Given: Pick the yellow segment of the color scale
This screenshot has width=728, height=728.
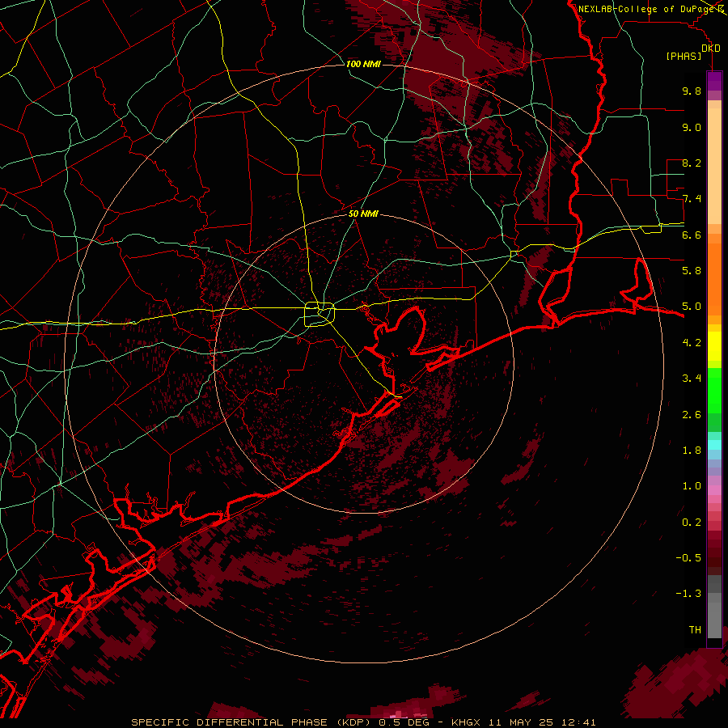Looking at the screenshot, I should click(x=714, y=346).
